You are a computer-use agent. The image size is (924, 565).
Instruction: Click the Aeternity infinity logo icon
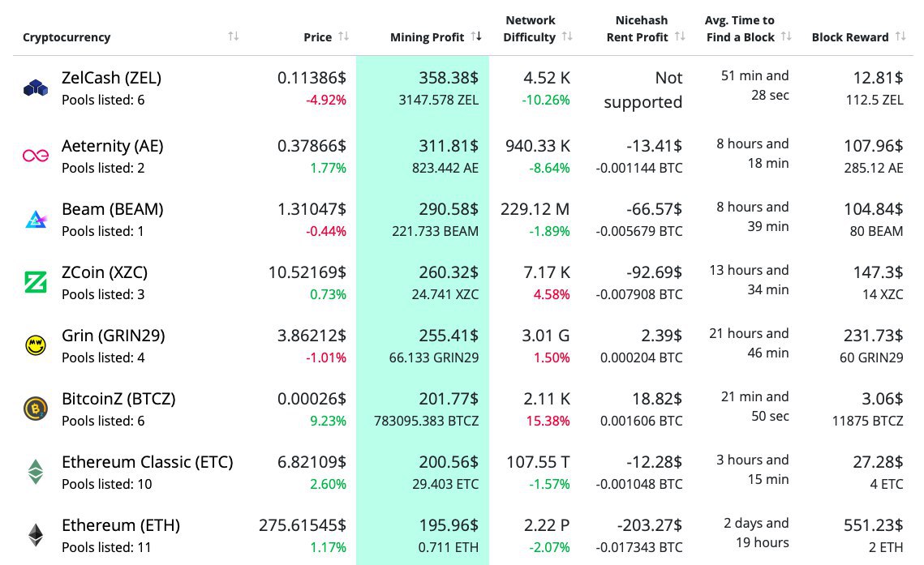click(36, 156)
